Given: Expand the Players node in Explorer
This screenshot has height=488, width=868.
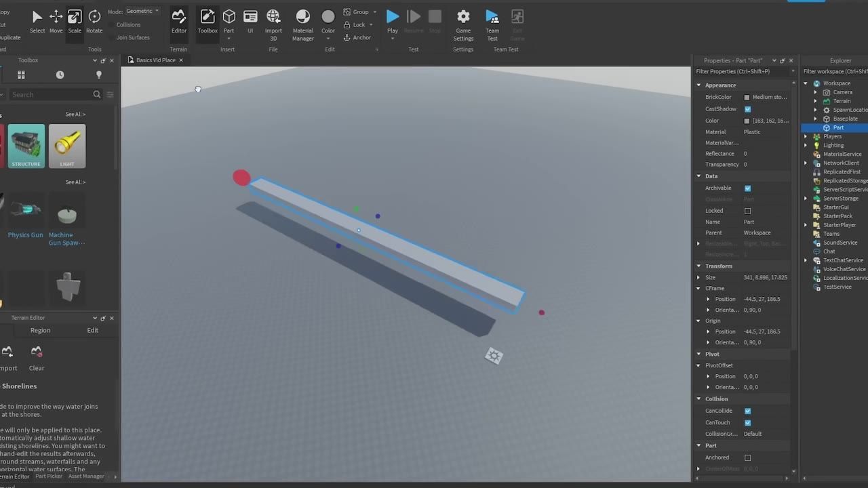Looking at the screenshot, I should tap(806, 136).
